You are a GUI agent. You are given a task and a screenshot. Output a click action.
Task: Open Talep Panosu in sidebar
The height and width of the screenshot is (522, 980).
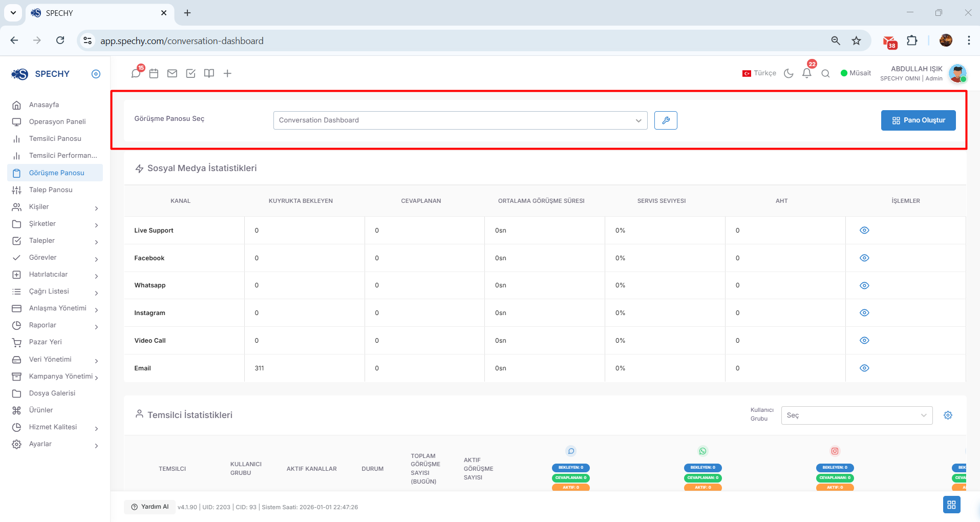tap(55, 190)
